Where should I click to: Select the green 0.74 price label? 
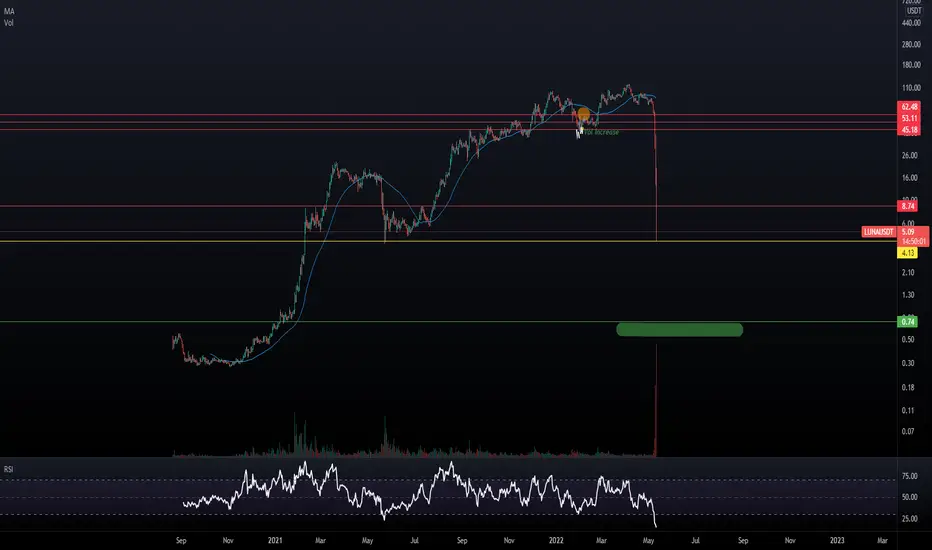point(908,322)
